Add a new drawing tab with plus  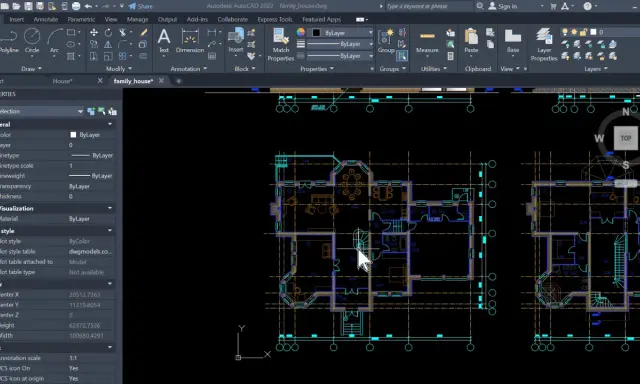click(x=178, y=81)
